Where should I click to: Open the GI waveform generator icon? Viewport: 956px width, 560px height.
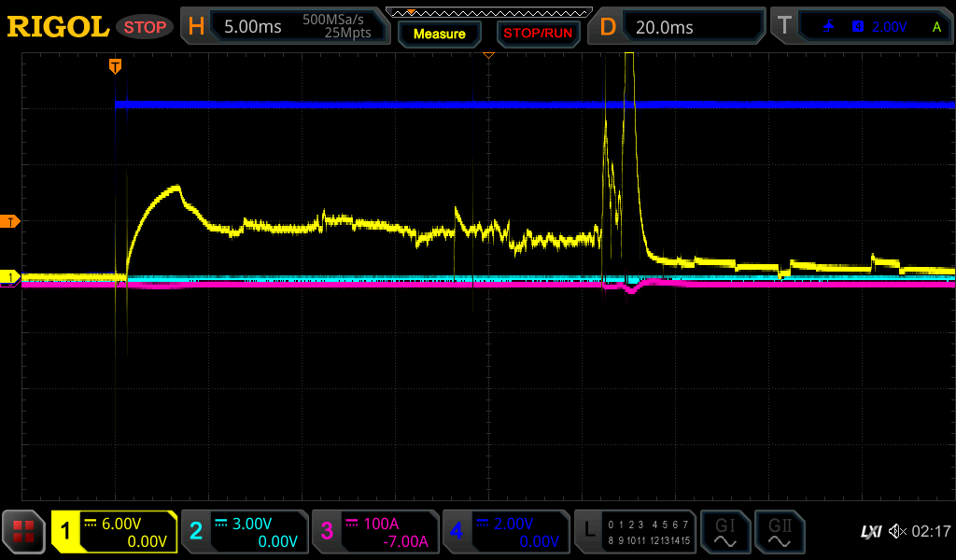coord(724,532)
